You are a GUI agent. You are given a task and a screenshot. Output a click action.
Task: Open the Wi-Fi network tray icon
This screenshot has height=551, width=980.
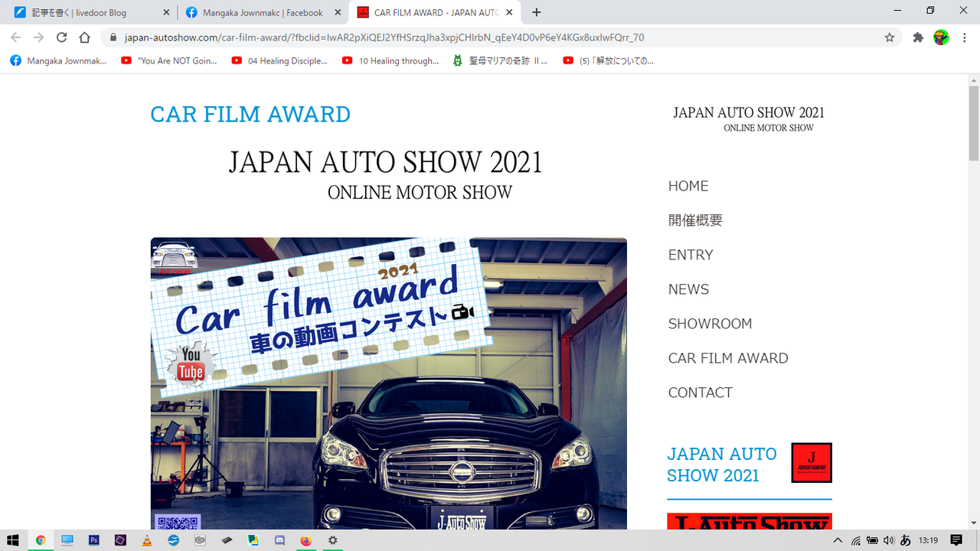tap(856, 540)
